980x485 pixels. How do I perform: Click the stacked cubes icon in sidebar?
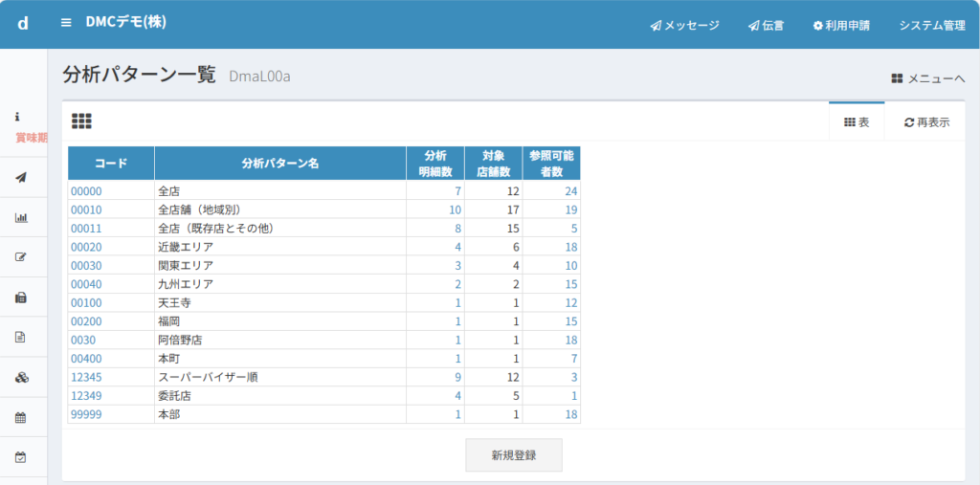[21, 377]
